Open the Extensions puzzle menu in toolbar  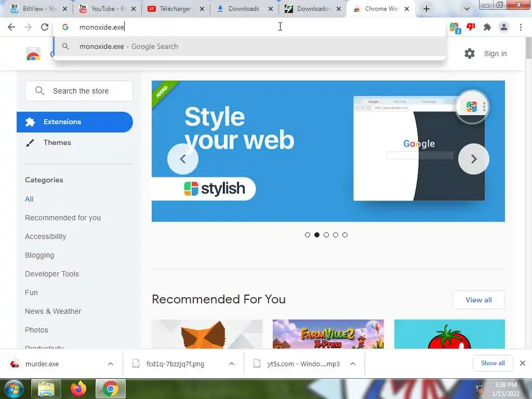coord(487,27)
